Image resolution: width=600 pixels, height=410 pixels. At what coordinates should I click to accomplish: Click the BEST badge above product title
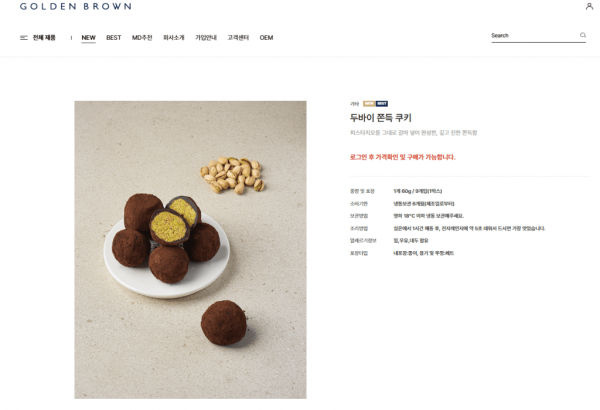click(x=382, y=104)
